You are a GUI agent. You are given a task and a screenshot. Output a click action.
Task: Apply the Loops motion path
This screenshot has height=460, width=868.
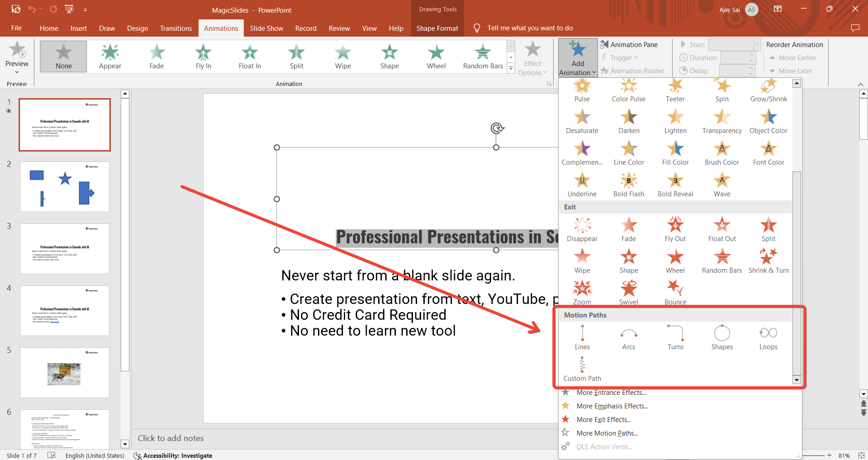tap(768, 337)
